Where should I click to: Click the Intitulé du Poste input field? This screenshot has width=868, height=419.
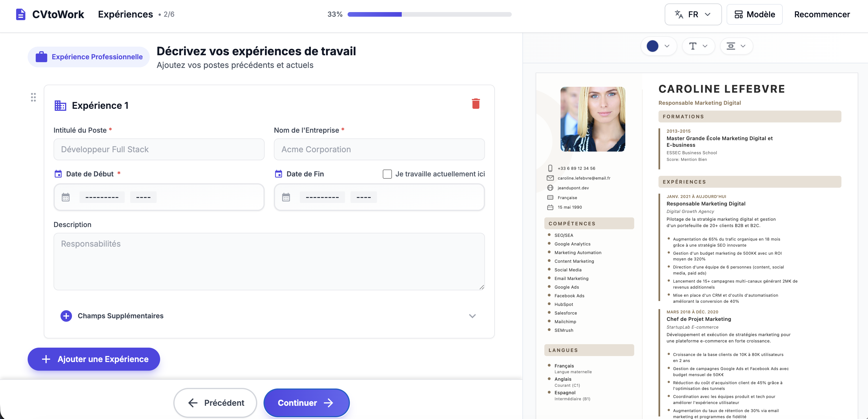click(159, 149)
